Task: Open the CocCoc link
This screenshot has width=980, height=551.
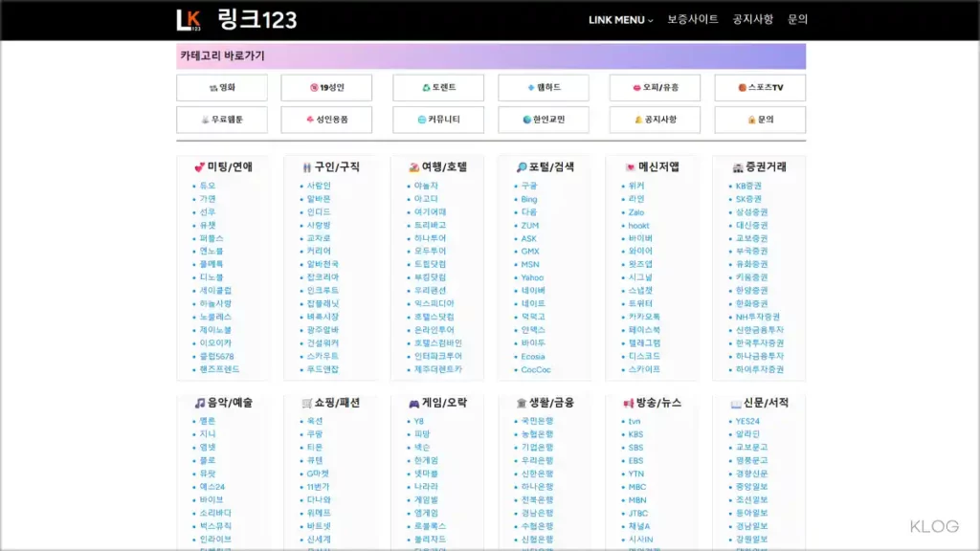Action: pos(536,370)
